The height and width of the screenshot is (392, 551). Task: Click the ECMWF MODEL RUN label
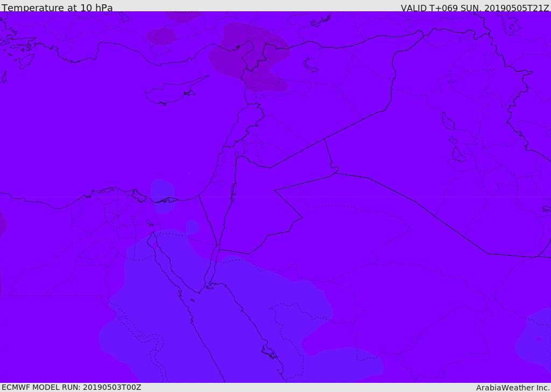coord(72,387)
